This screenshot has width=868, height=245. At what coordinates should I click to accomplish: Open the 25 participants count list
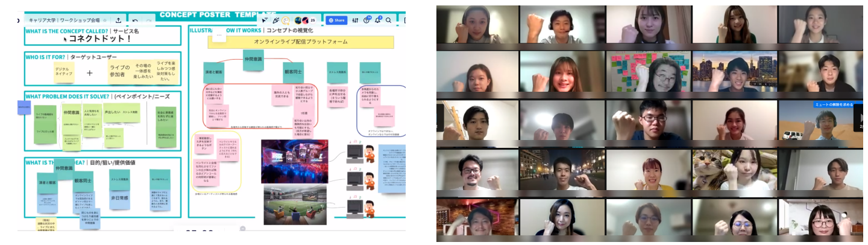point(312,21)
